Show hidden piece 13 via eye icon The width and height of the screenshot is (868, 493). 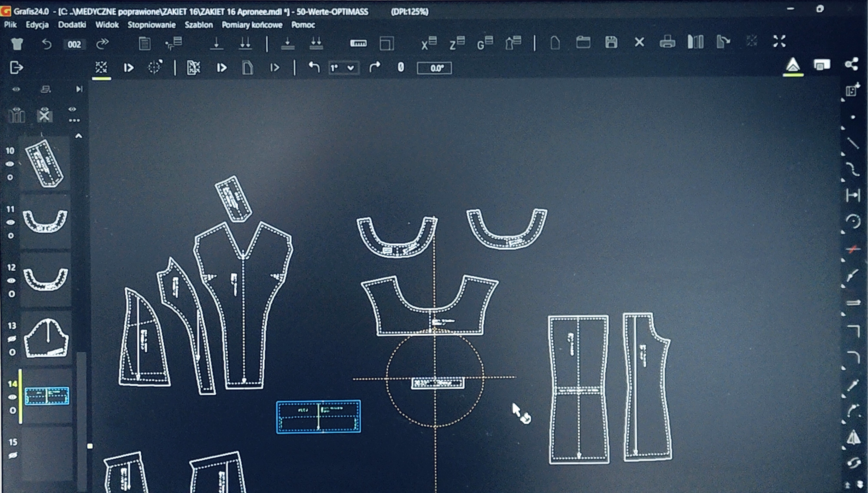tap(12, 339)
